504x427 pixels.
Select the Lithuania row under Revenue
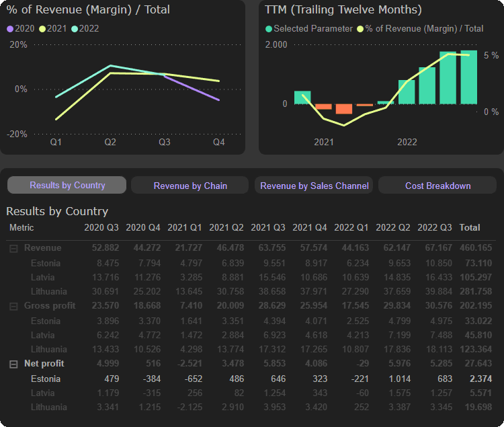pos(49,291)
